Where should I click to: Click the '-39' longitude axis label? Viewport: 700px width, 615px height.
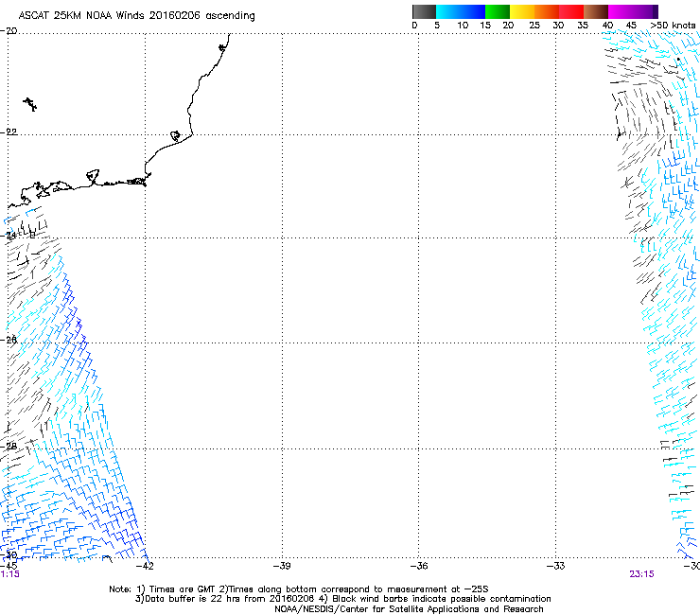coord(282,566)
